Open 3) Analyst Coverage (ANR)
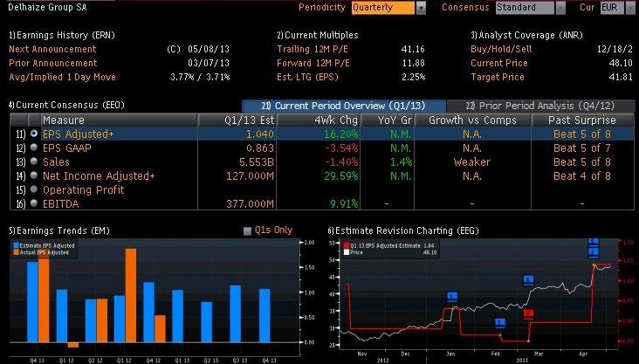 tap(526, 35)
